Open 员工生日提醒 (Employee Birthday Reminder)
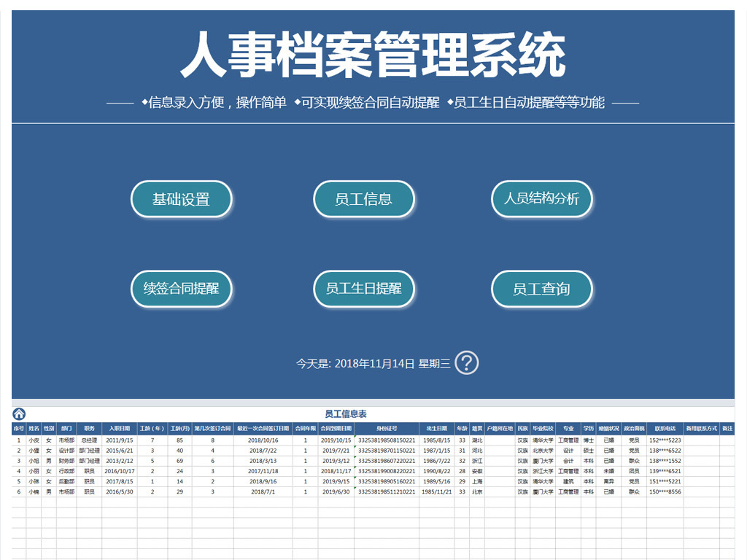The image size is (747, 560). [x=364, y=289]
